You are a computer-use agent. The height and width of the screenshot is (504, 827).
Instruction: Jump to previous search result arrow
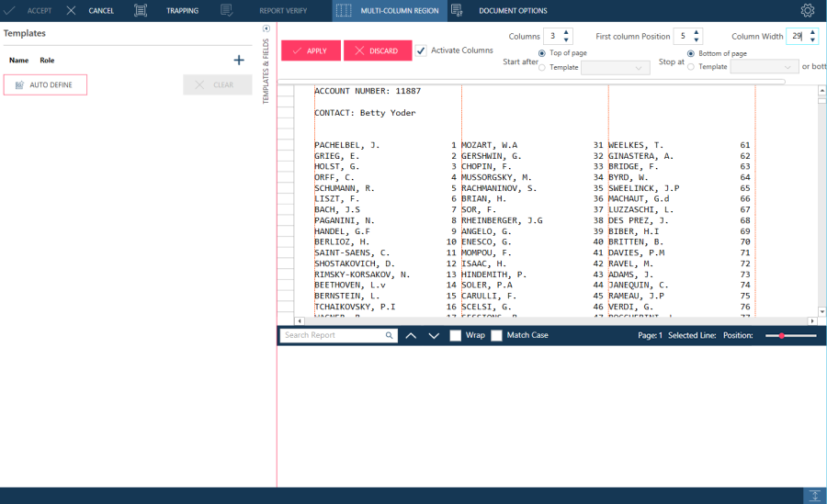[x=411, y=336]
